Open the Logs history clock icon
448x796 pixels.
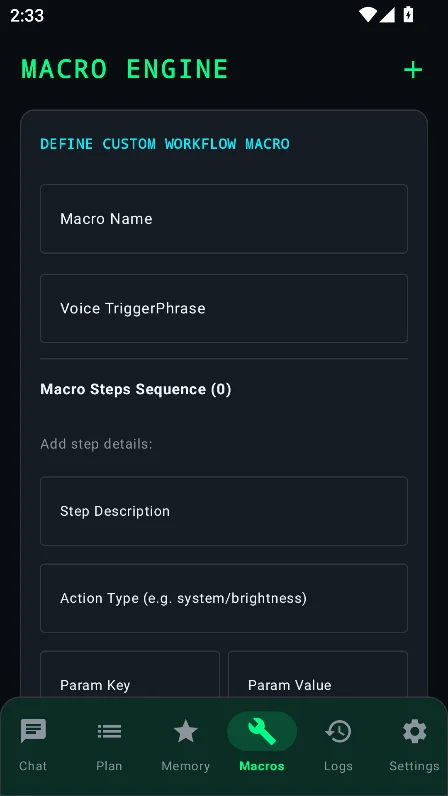[338, 731]
